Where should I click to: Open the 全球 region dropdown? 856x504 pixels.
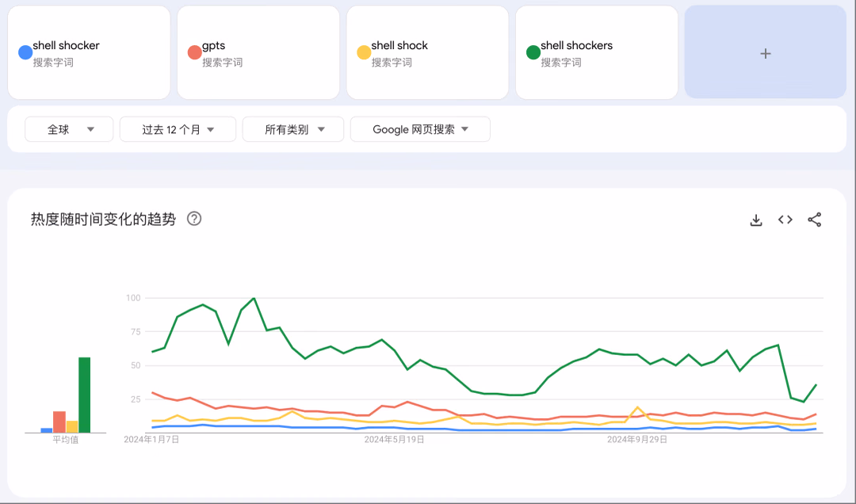[x=69, y=129]
